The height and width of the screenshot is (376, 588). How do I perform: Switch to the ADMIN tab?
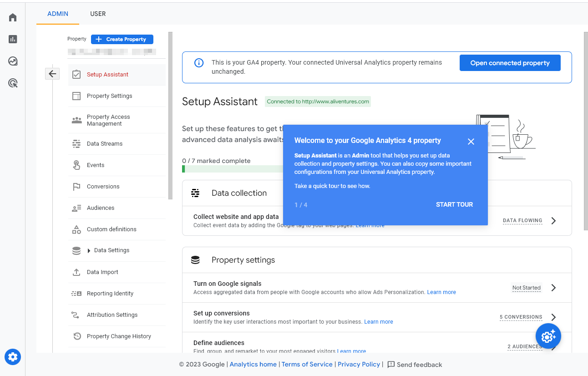tap(57, 14)
